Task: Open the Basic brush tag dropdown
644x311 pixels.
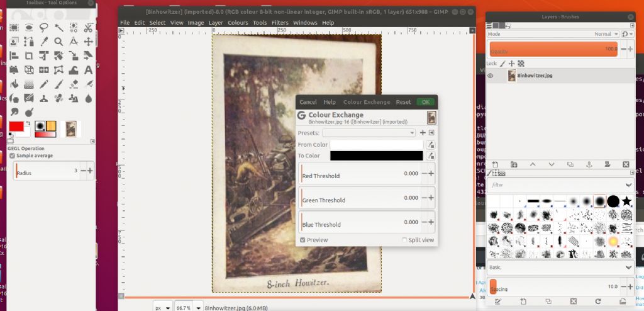Action: pos(628,268)
